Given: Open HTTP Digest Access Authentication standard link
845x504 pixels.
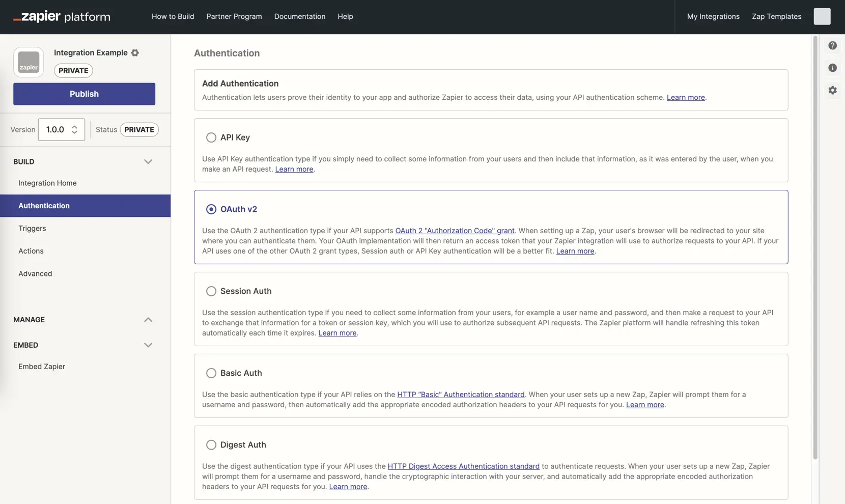Looking at the screenshot, I should (463, 466).
